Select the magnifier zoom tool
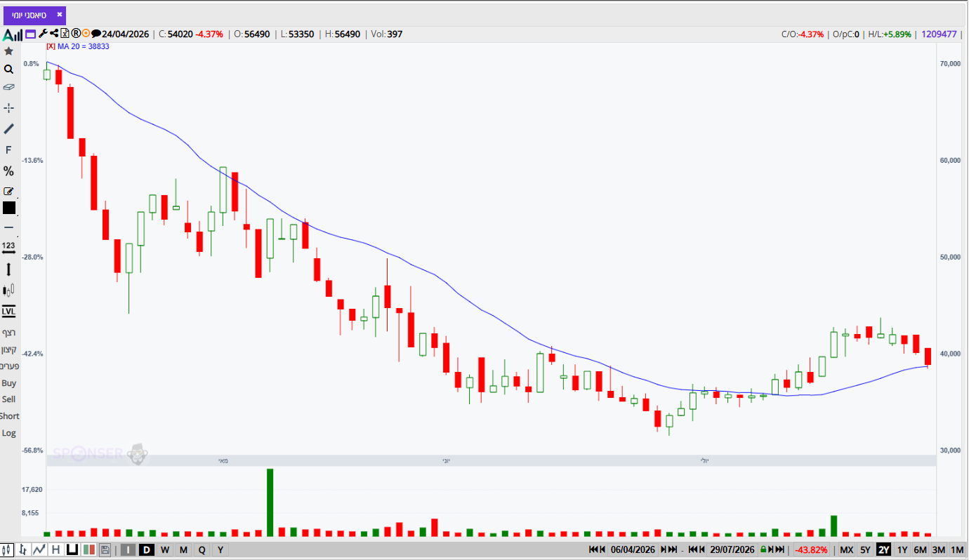Viewport: 969px width, 560px height. (x=8, y=69)
